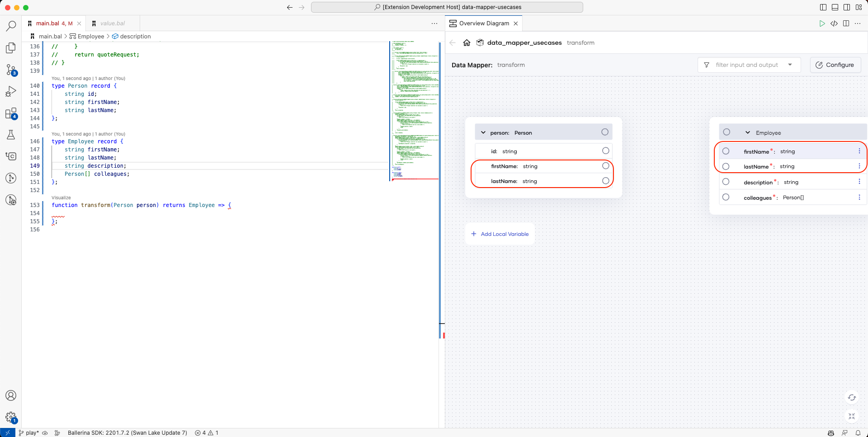Click the Show Source code icon in diagram toolbar
Screen dimensions: 868x437
pyautogui.click(x=834, y=23)
